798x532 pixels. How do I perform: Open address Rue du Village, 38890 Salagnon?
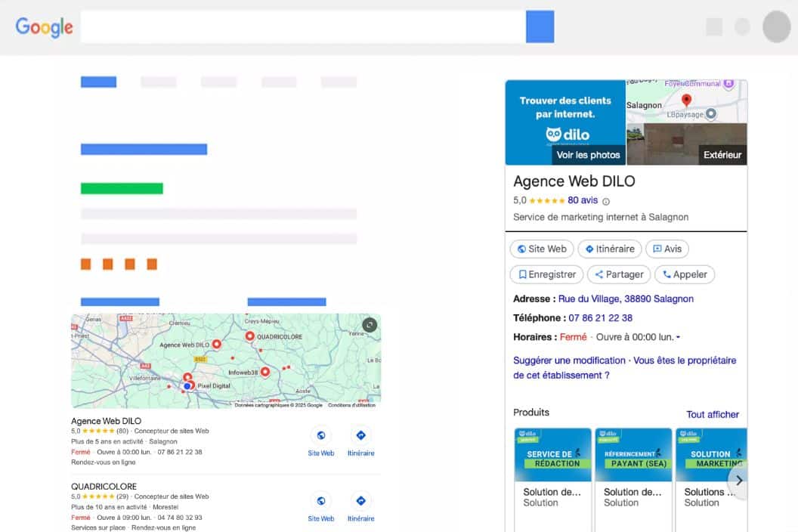pyautogui.click(x=626, y=298)
